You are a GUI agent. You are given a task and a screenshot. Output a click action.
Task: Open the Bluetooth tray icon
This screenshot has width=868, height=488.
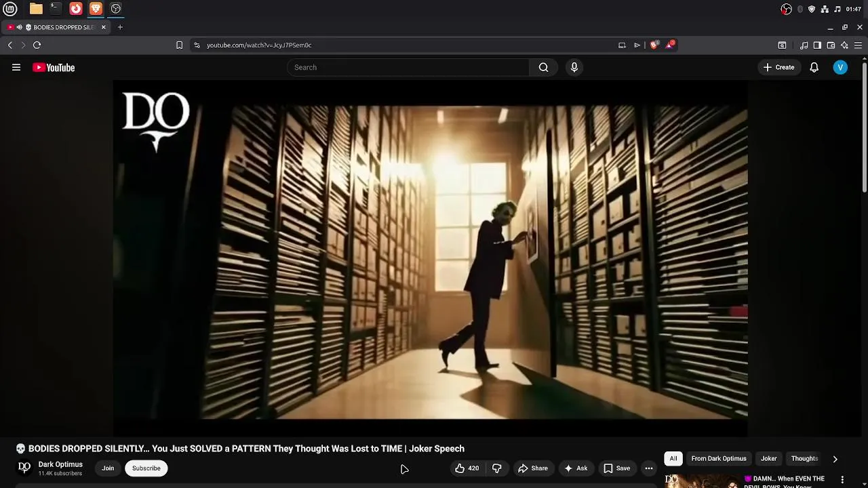[800, 9]
